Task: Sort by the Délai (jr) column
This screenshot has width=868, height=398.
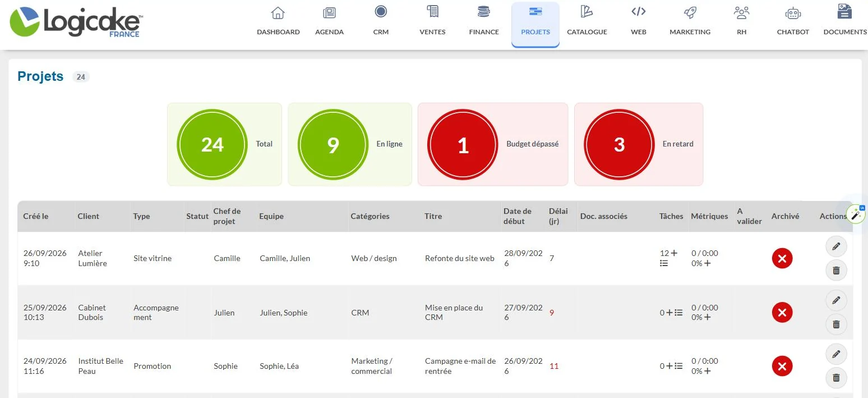Action: pos(558,216)
